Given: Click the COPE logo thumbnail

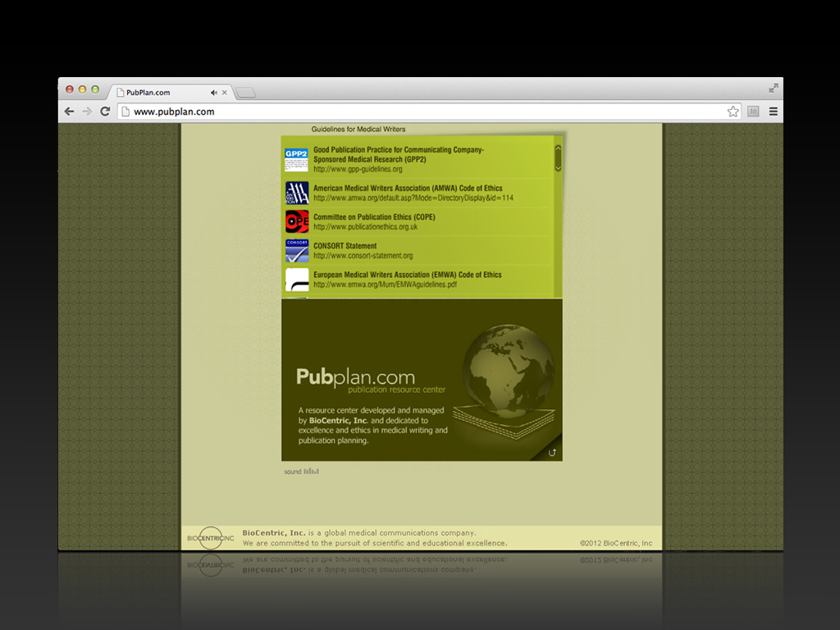Looking at the screenshot, I should (297, 221).
